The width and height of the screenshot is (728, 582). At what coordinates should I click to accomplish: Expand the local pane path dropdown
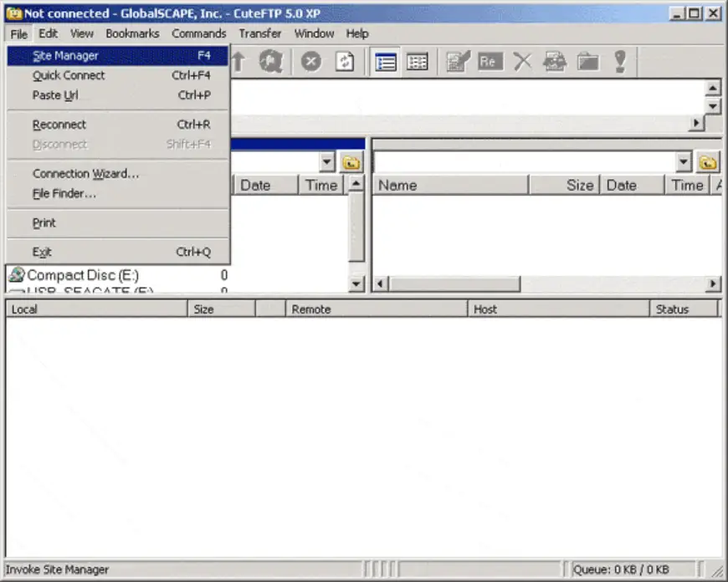326,162
